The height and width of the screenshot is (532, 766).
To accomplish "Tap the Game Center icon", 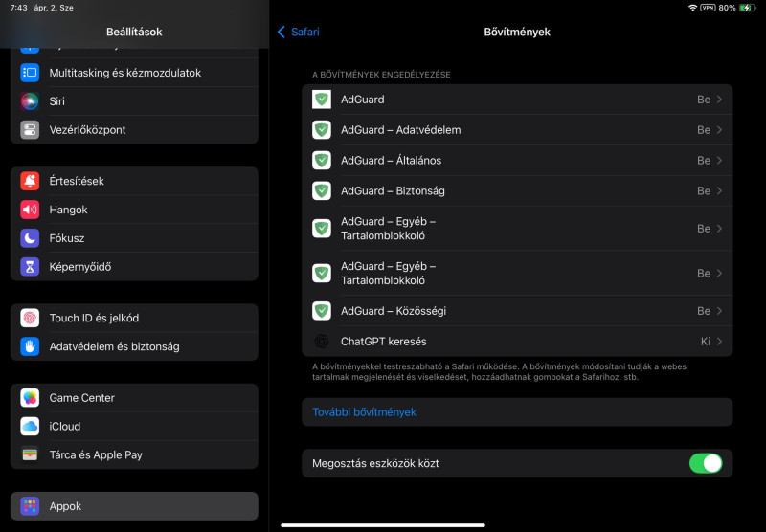I will tap(30, 398).
